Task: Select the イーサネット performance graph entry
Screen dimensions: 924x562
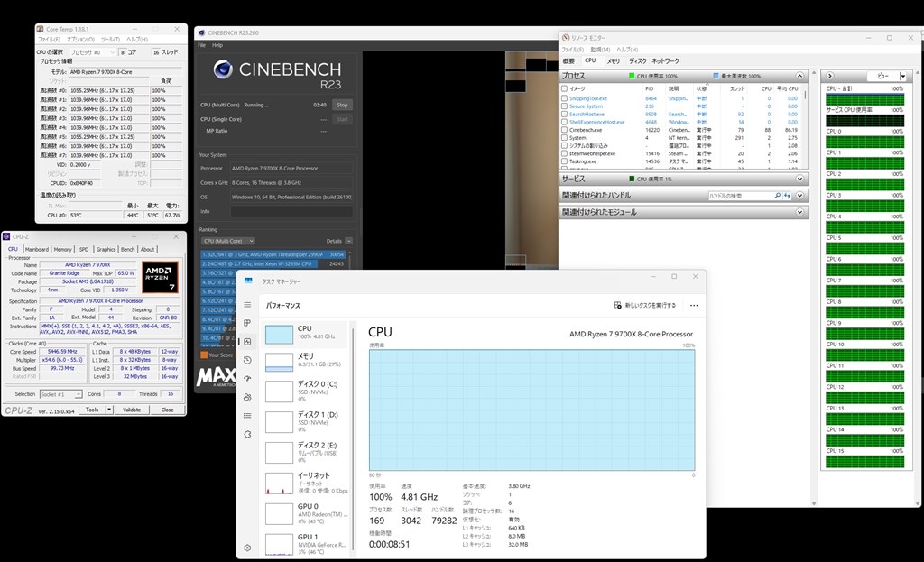Action: (x=305, y=483)
